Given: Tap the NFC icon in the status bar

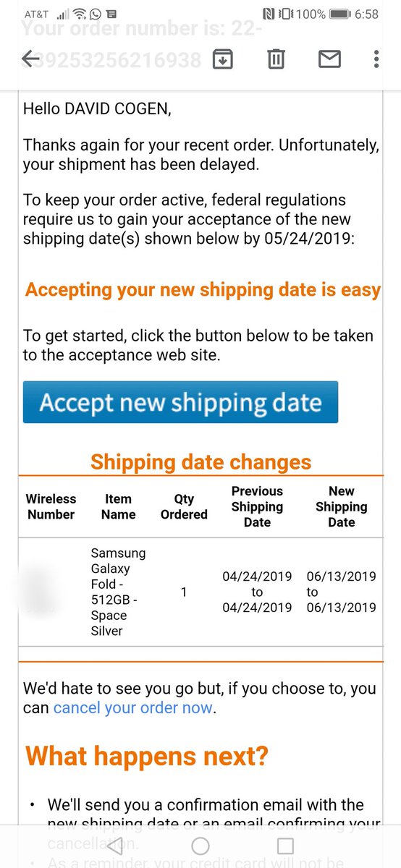Looking at the screenshot, I should pos(269,14).
